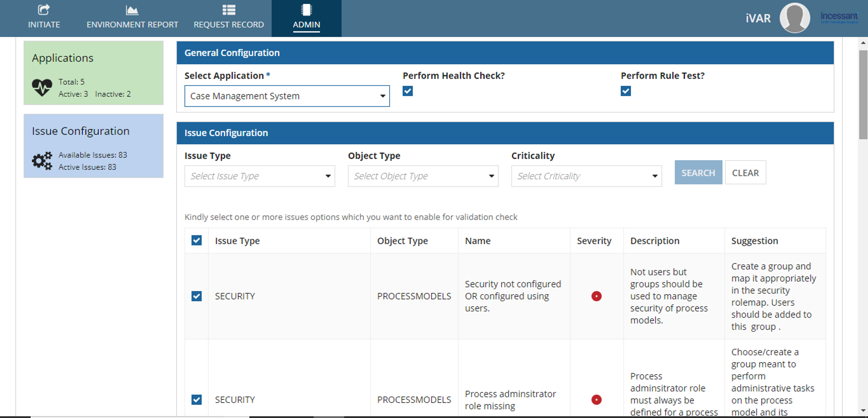Click the Incessant company logo
868x418 pixels.
tap(839, 17)
